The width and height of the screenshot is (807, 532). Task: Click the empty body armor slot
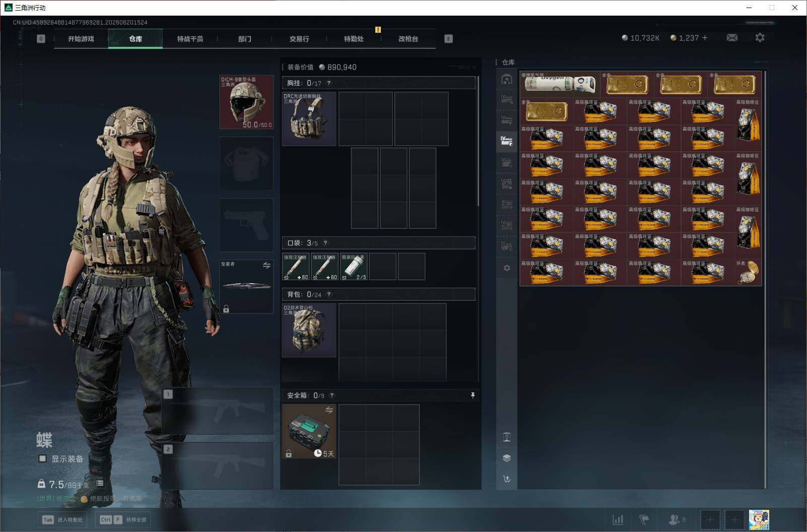(x=246, y=163)
